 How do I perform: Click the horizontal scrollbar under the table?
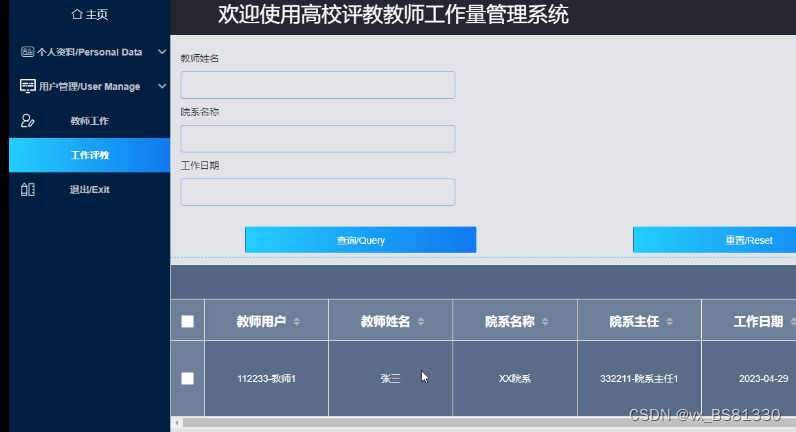(483, 422)
